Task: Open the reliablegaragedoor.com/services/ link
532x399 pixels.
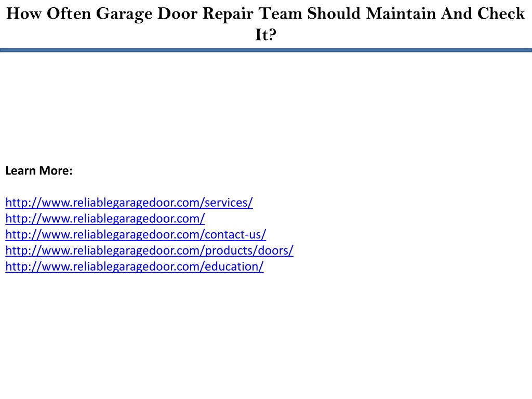Action: point(129,203)
